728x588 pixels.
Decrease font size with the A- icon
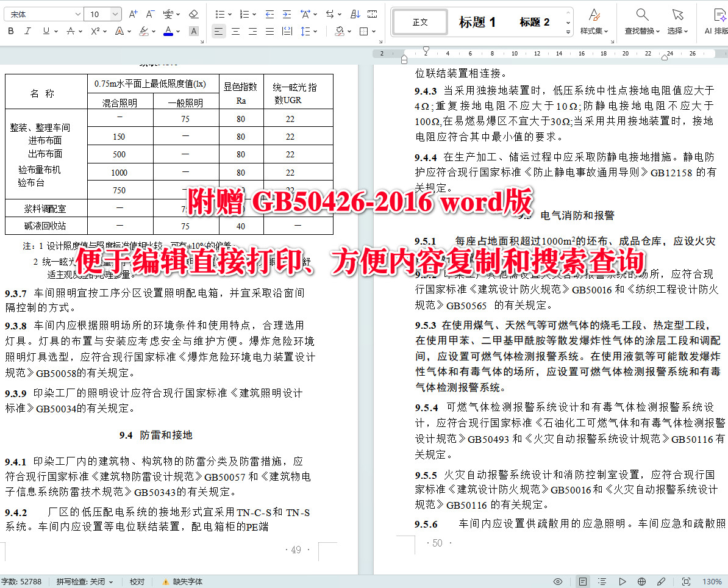point(150,15)
